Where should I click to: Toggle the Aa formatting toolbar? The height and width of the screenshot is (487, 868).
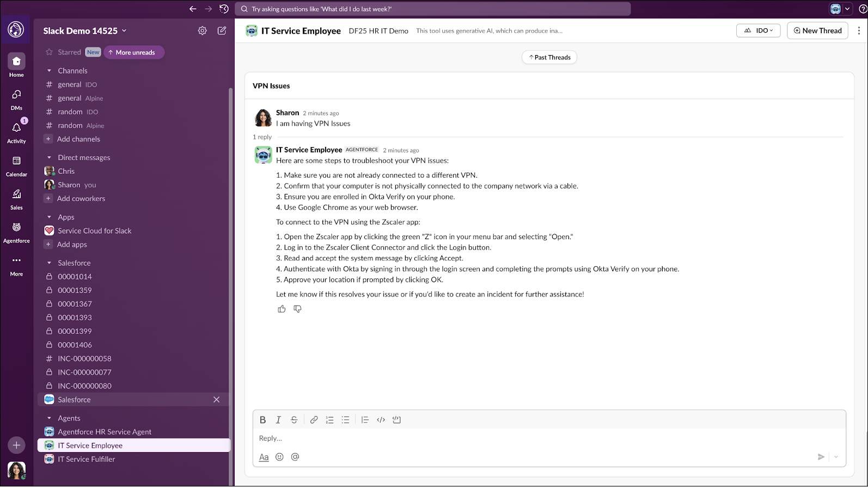264,457
